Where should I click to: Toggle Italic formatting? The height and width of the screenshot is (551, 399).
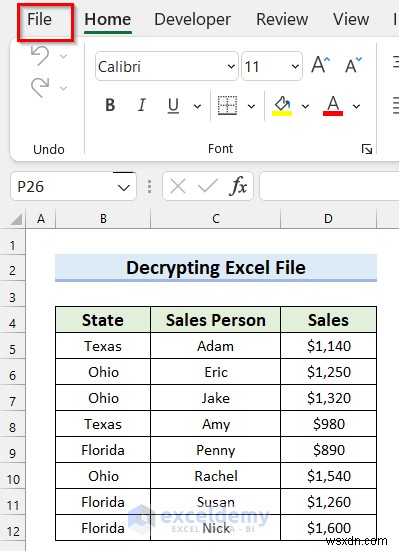click(142, 105)
